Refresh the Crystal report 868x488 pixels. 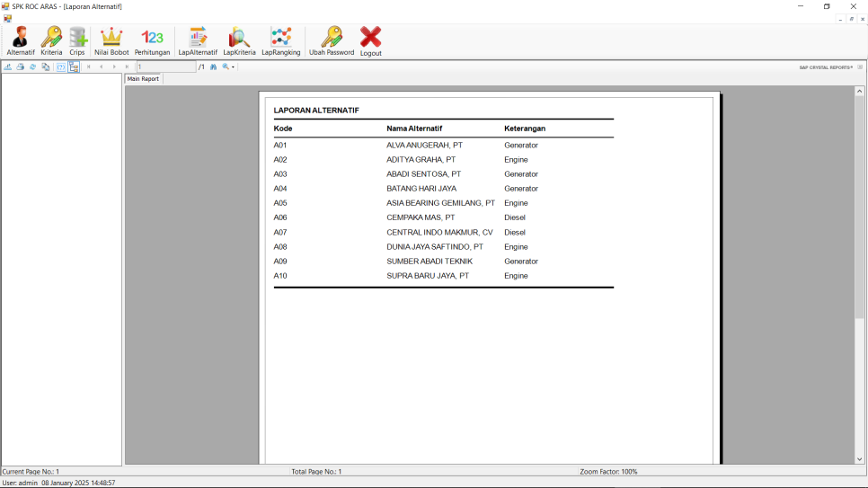click(33, 67)
